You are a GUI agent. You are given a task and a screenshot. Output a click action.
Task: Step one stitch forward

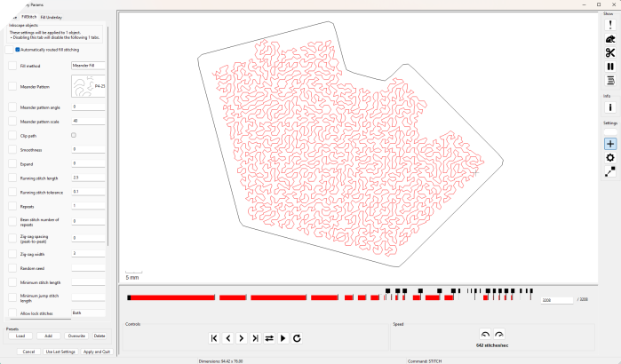[x=242, y=338]
